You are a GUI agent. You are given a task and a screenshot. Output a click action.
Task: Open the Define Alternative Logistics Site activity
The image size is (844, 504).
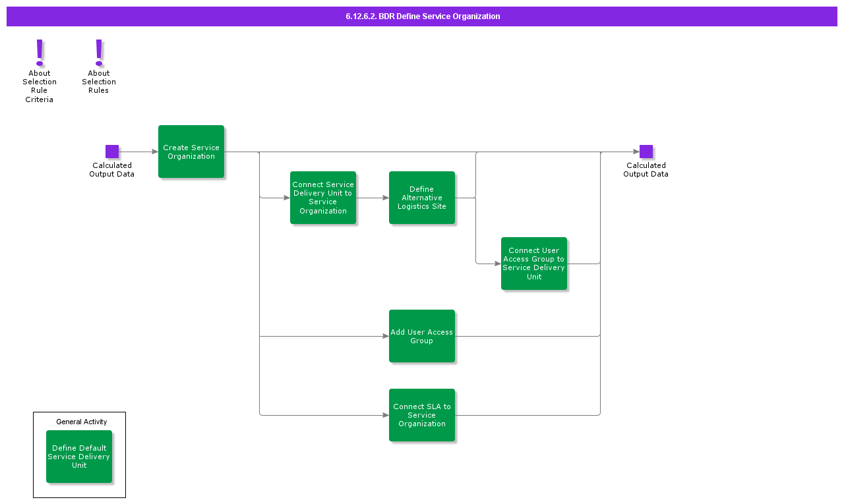[422, 198]
